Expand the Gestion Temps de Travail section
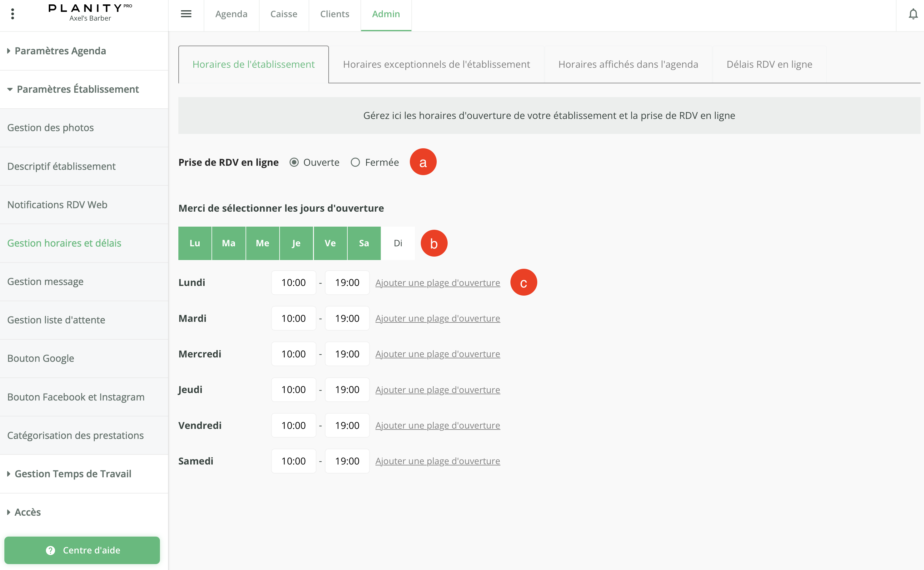Screen dimensions: 924x570 tap(72, 474)
